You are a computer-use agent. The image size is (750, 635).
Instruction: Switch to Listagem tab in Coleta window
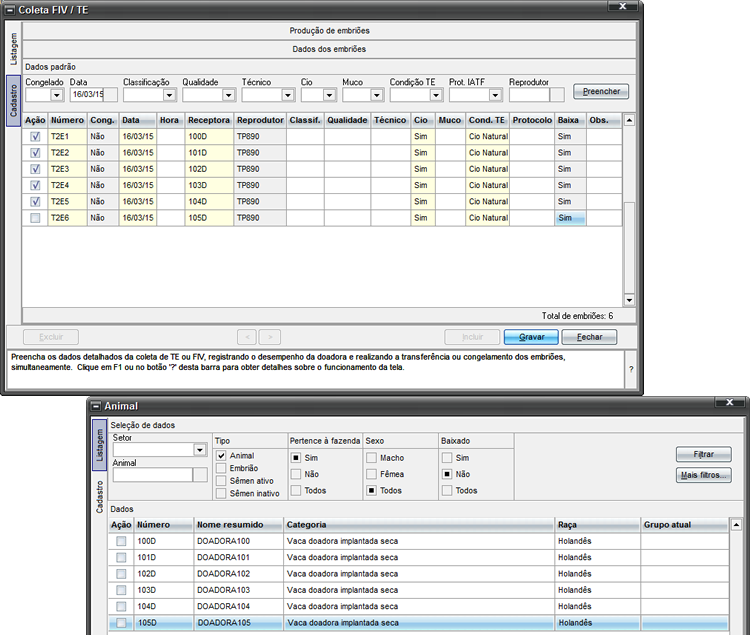(13, 49)
